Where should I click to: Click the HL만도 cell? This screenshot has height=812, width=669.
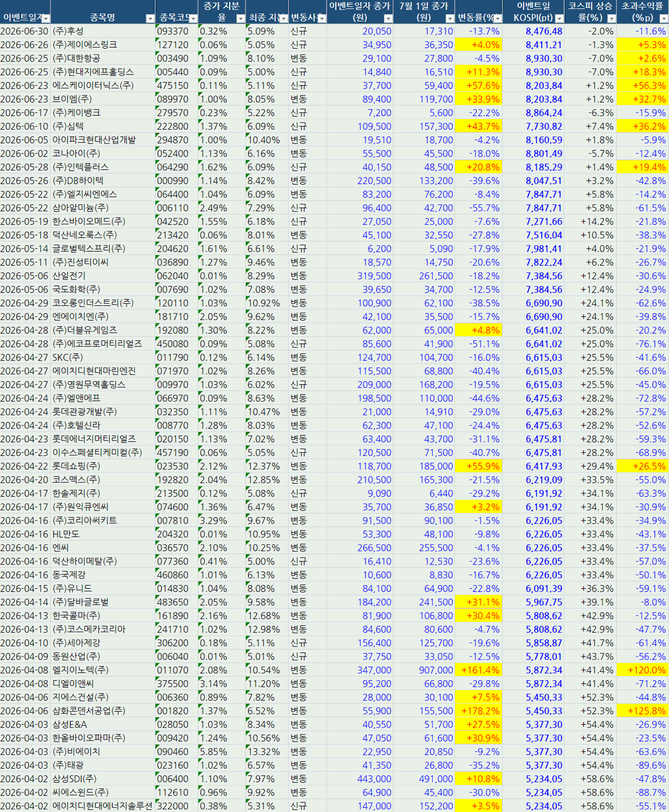[x=103, y=533]
